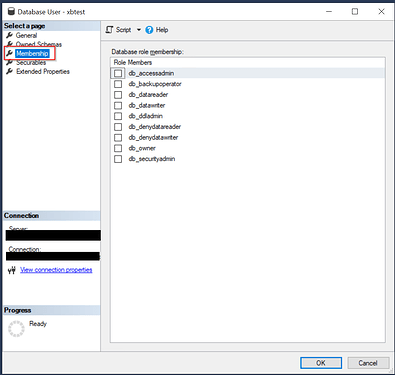Select the db_backupoperator row text
Image resolution: width=395 pixels, height=375 pixels.
coord(155,84)
